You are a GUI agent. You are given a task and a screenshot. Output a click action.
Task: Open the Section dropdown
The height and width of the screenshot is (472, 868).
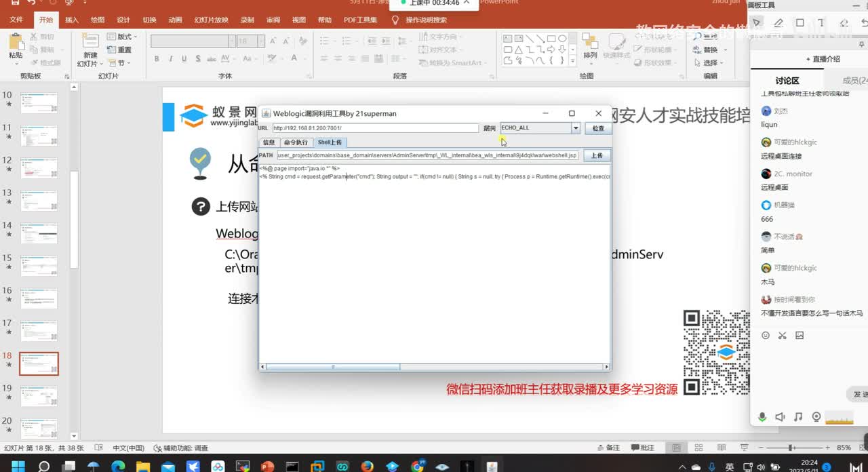tap(118, 63)
